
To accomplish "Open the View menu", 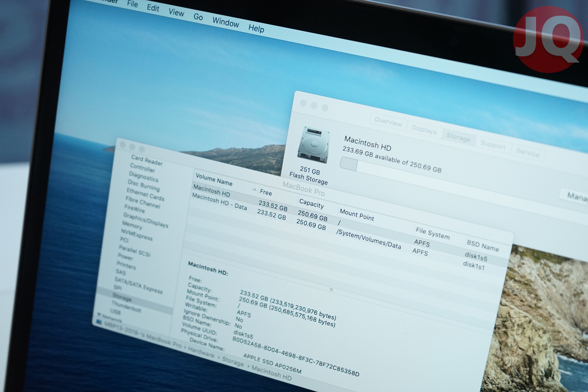I will pos(176,13).
